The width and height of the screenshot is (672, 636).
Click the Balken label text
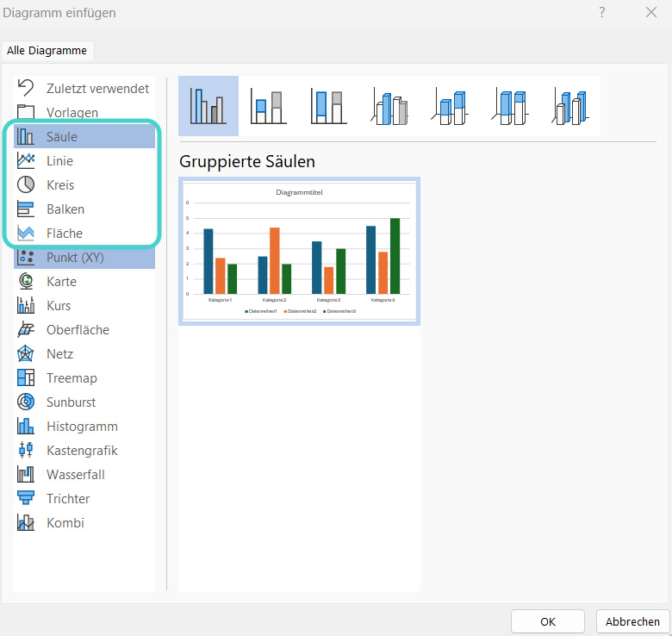[65, 209]
